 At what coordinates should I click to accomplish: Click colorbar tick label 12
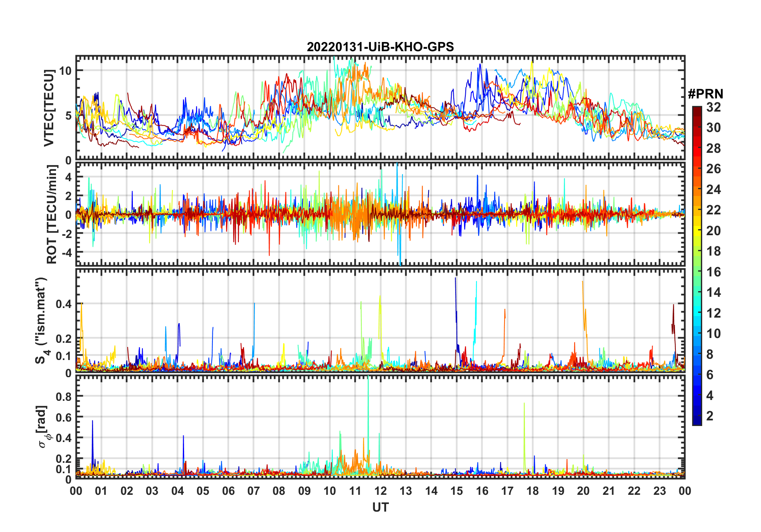pyautogui.click(x=713, y=313)
